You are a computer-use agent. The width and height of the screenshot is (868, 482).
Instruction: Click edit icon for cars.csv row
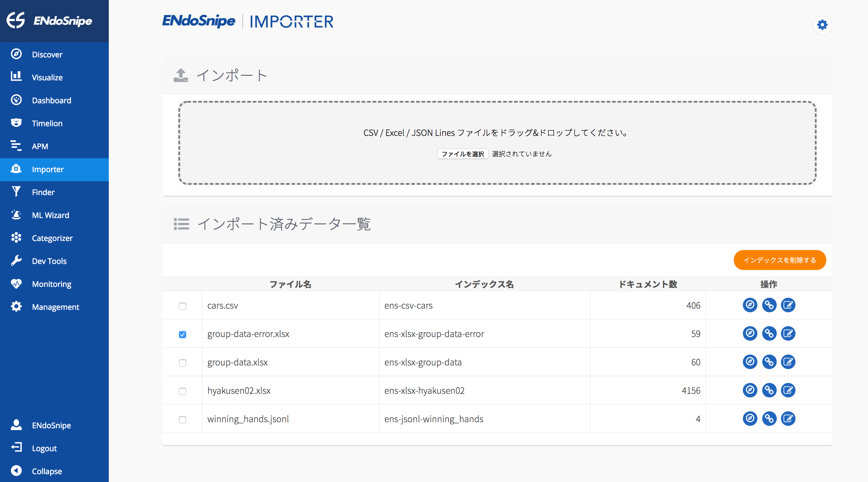point(788,305)
